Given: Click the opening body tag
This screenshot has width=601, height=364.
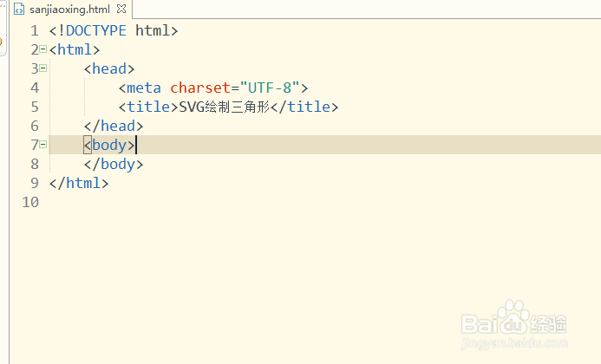Looking at the screenshot, I should (109, 146).
